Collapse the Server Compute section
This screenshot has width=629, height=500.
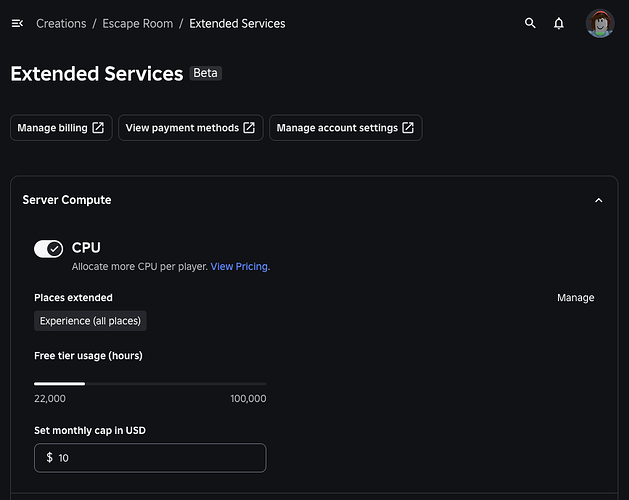click(x=599, y=200)
